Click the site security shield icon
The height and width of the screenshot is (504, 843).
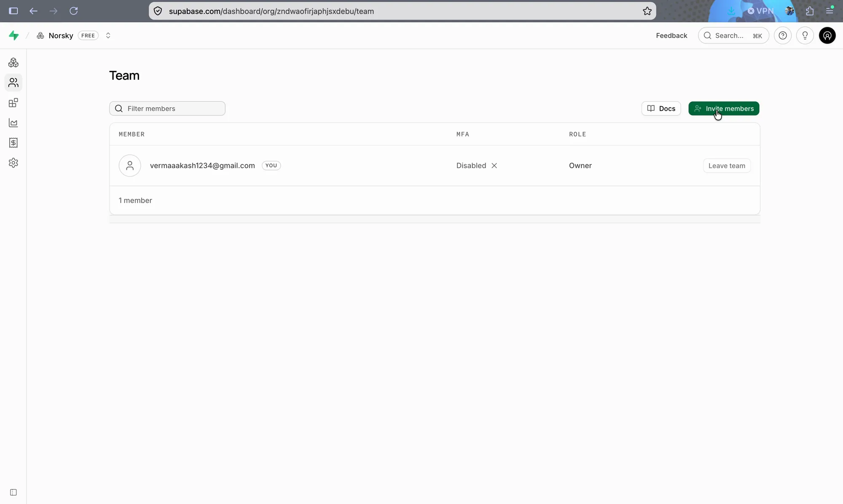tap(158, 11)
